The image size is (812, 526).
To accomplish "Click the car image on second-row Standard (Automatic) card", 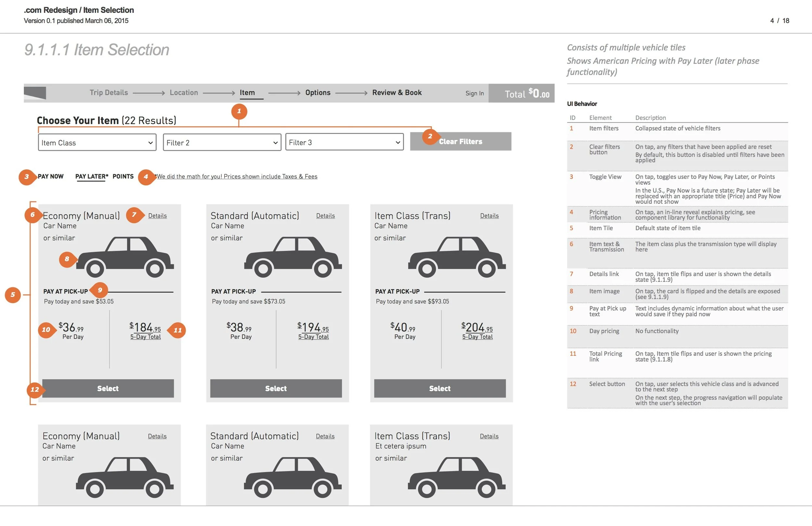I will [293, 477].
